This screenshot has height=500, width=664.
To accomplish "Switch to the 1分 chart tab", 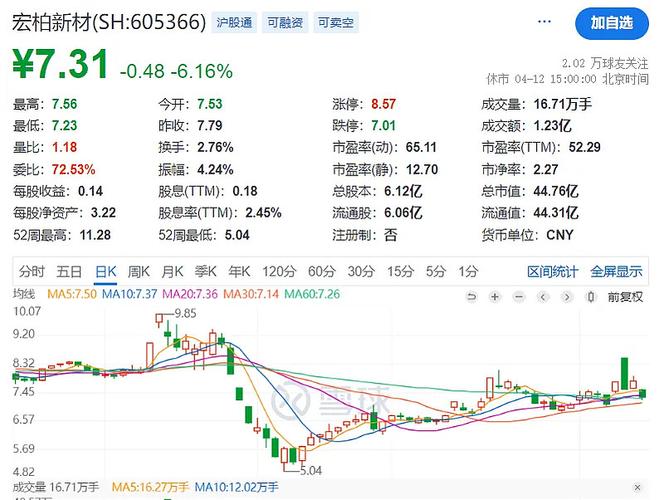I will click(468, 271).
